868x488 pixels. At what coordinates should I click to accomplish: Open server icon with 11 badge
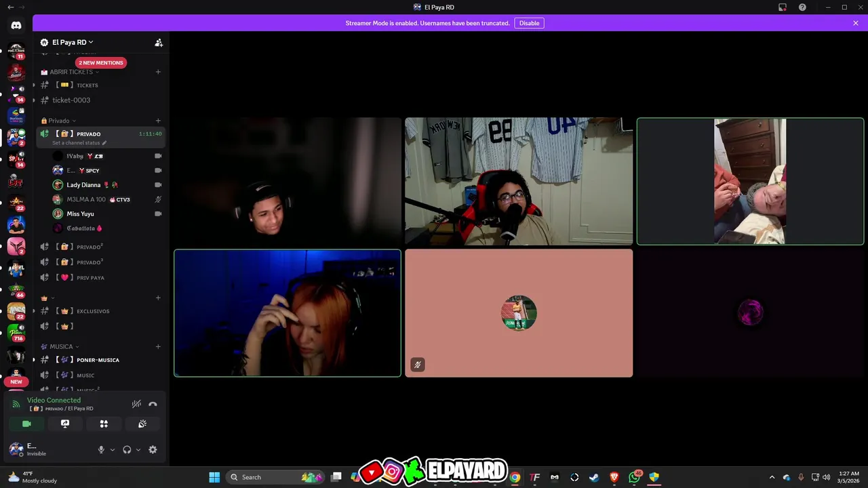[16, 52]
